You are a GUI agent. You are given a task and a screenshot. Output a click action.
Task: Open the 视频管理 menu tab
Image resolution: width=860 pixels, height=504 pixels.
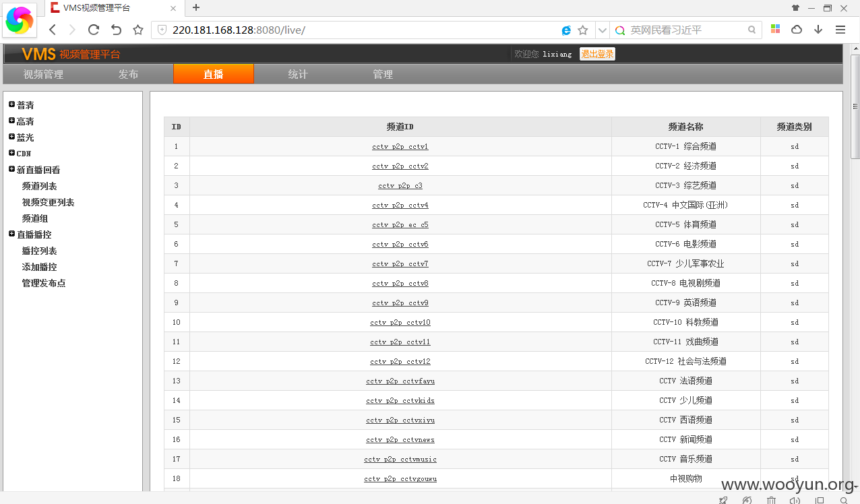click(43, 74)
